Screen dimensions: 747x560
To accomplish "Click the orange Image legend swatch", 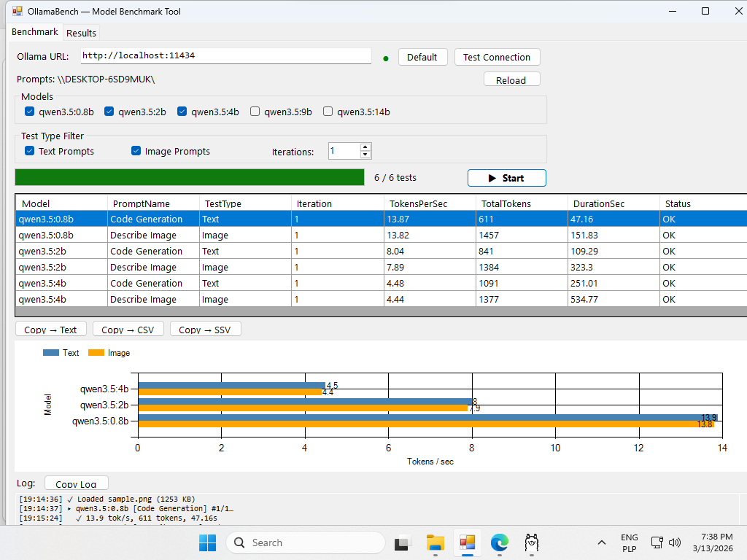I will 96,353.
